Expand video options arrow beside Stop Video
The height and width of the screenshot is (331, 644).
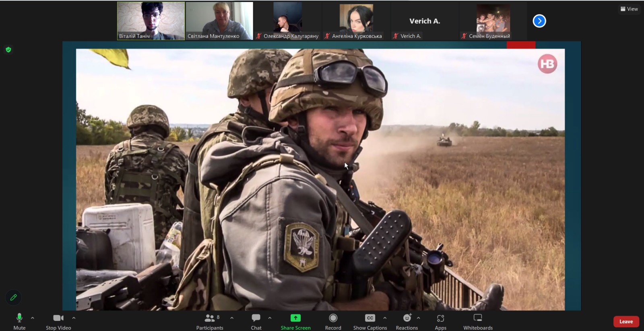(x=74, y=318)
